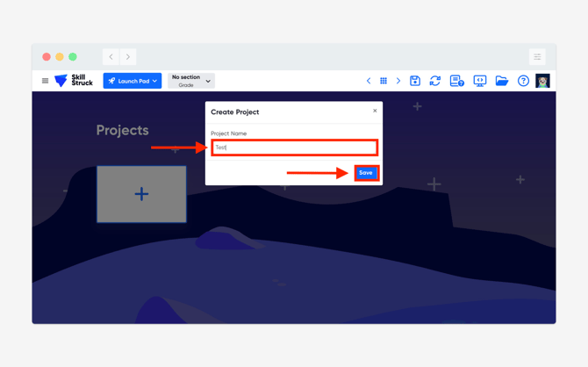Image resolution: width=588 pixels, height=367 pixels.
Task: Open the user profile avatar
Action: (542, 81)
